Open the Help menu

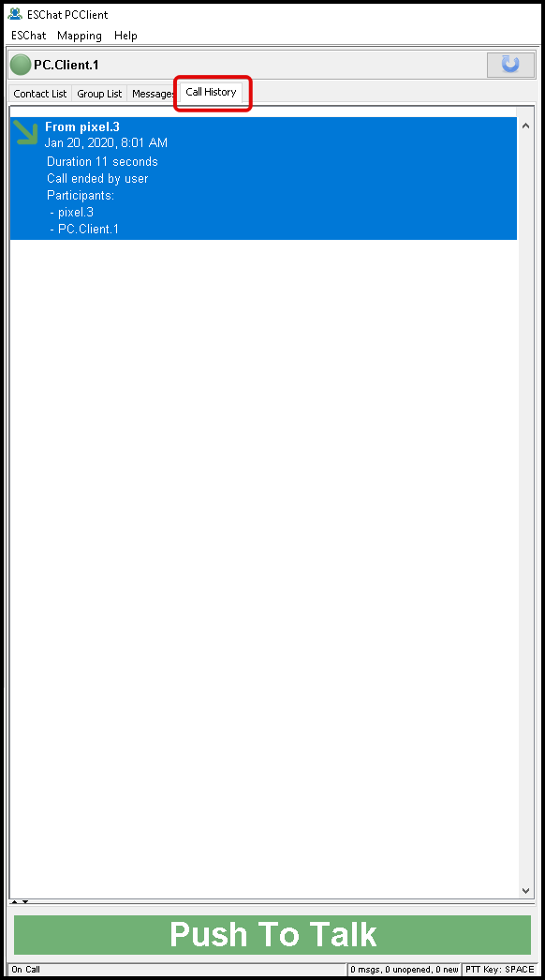(125, 36)
